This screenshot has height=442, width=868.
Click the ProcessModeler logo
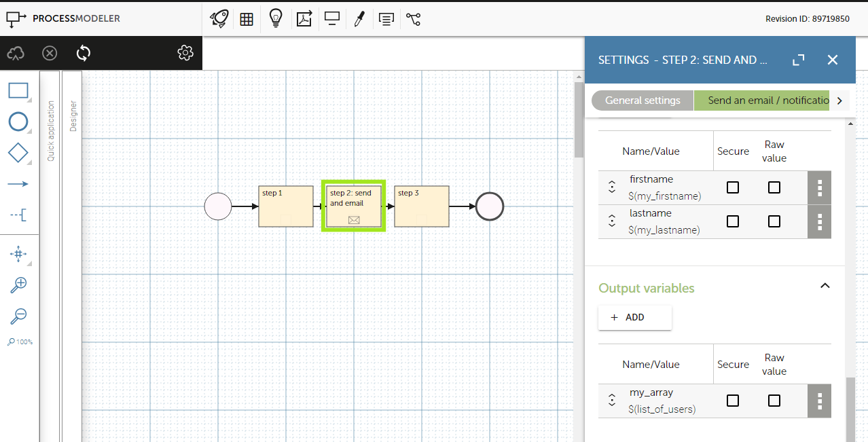[x=63, y=19]
